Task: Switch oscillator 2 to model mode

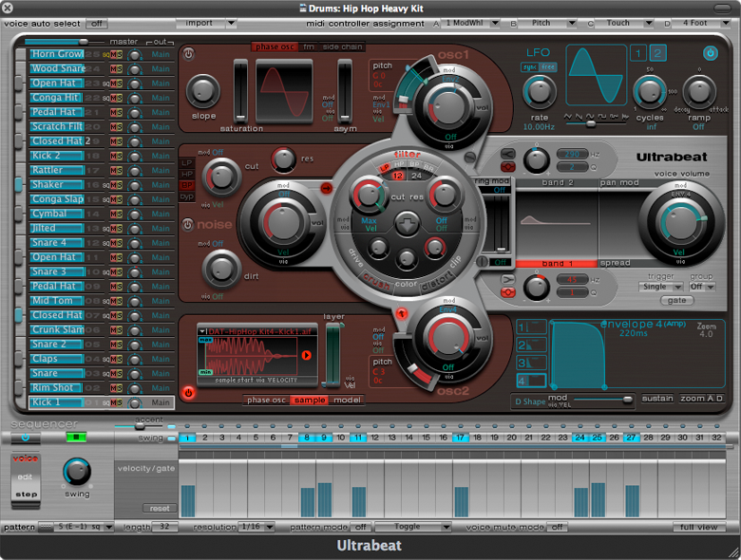Action: click(346, 401)
